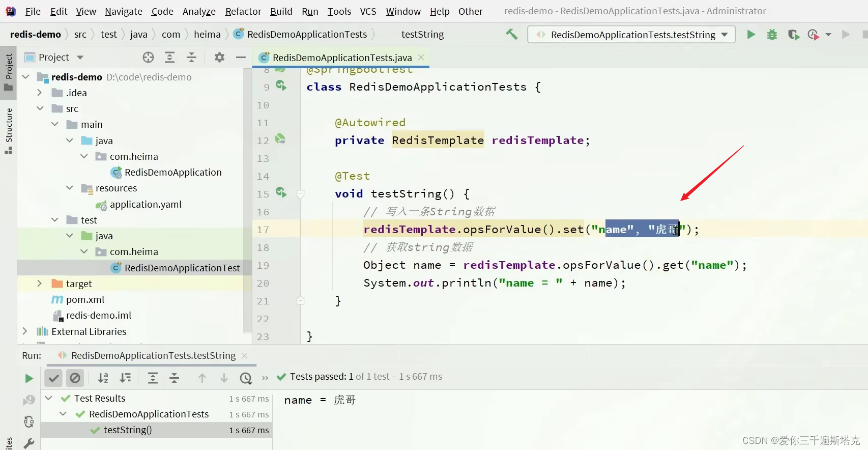Open the Refactor menu
The height and width of the screenshot is (450, 868).
pos(243,11)
